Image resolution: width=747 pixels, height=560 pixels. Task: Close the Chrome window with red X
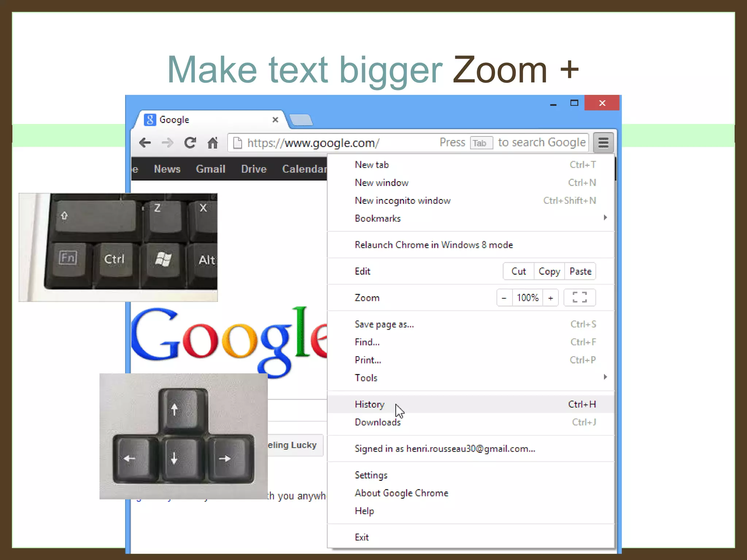click(602, 103)
